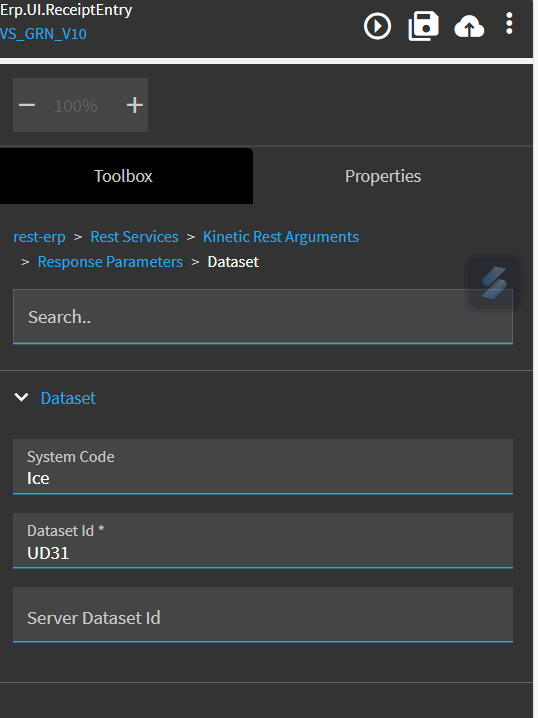538x718 pixels.
Task: Zoom out with the minus icon
Action: coord(27,105)
